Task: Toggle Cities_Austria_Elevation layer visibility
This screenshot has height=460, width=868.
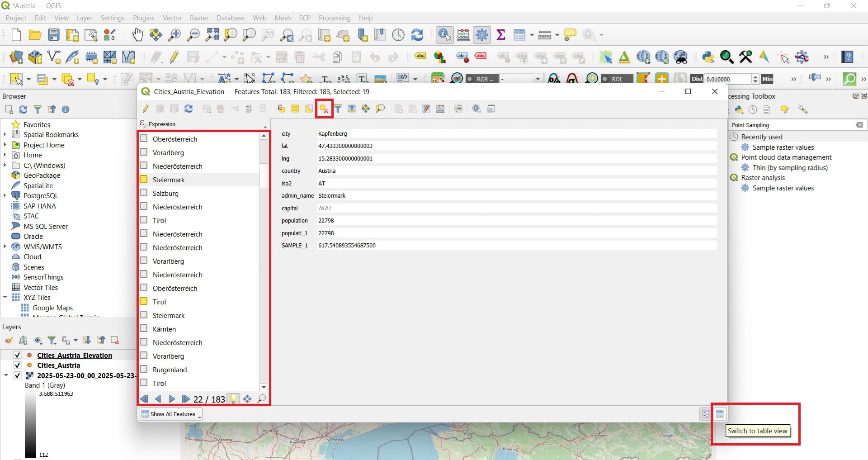Action: pos(18,355)
